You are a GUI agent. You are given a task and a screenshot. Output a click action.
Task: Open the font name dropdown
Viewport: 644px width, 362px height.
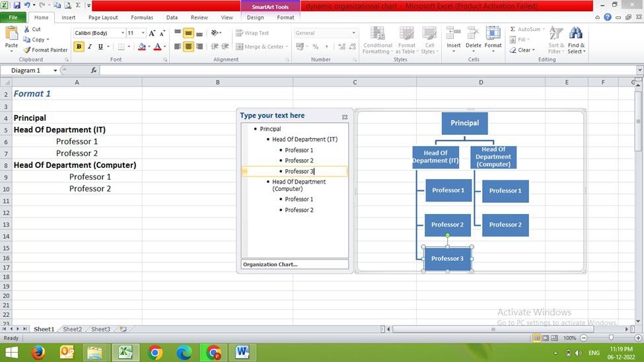[x=122, y=33]
